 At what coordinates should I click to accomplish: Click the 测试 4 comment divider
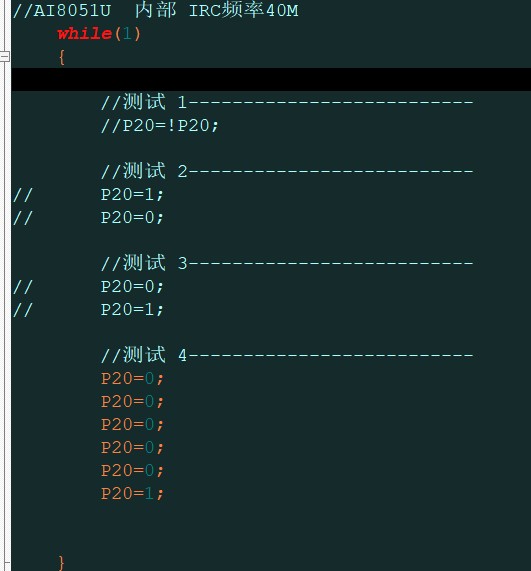pyautogui.click(x=287, y=355)
